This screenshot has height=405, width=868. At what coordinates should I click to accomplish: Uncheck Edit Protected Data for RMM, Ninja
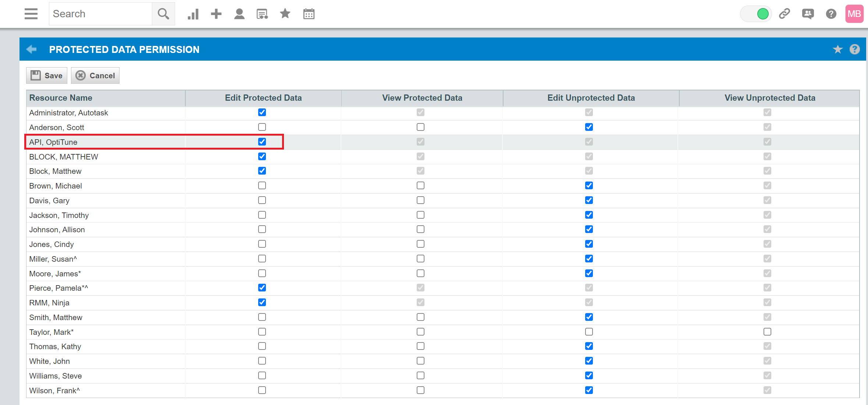tap(262, 302)
